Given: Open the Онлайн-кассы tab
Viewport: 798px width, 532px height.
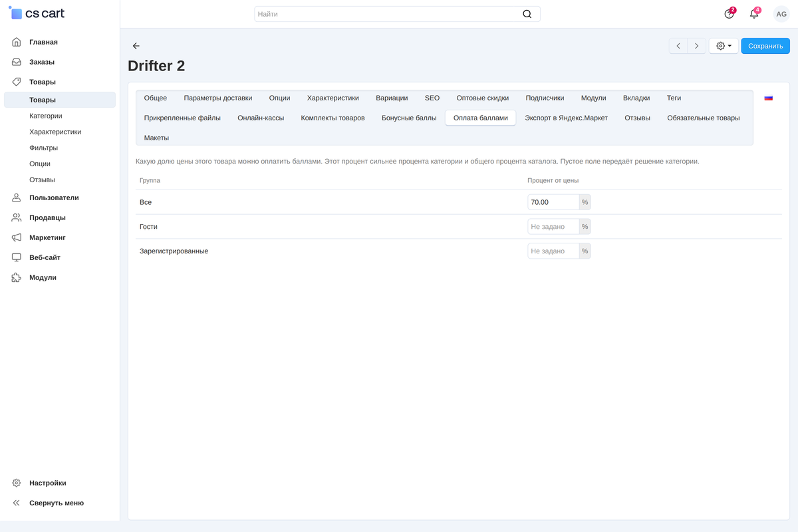Looking at the screenshot, I should pos(261,118).
